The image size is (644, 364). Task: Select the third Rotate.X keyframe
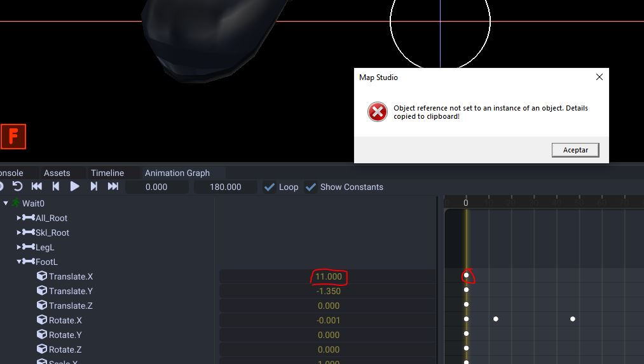[573, 319]
